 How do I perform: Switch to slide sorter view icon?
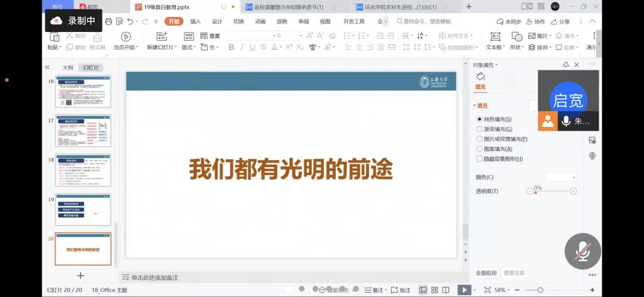click(435, 290)
